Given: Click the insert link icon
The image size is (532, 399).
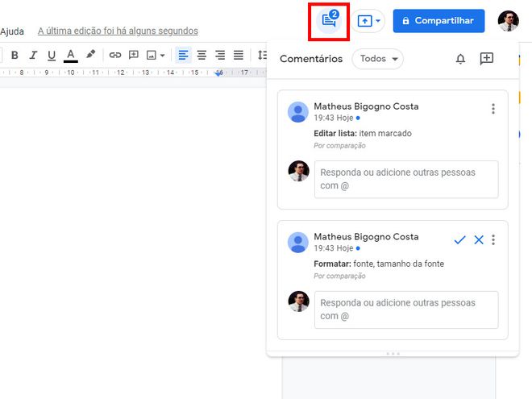Looking at the screenshot, I should tap(115, 55).
